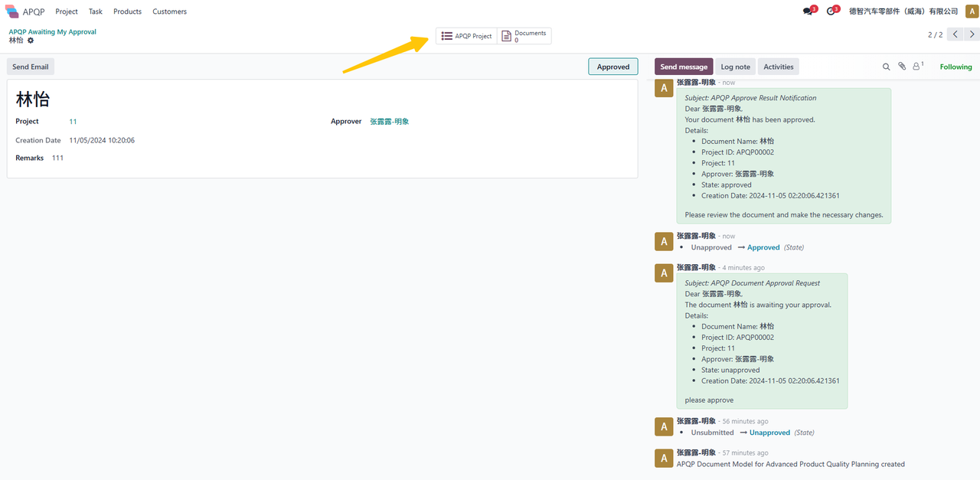Open the activities clock icon
This screenshot has width=980, height=480.
[x=831, y=11]
